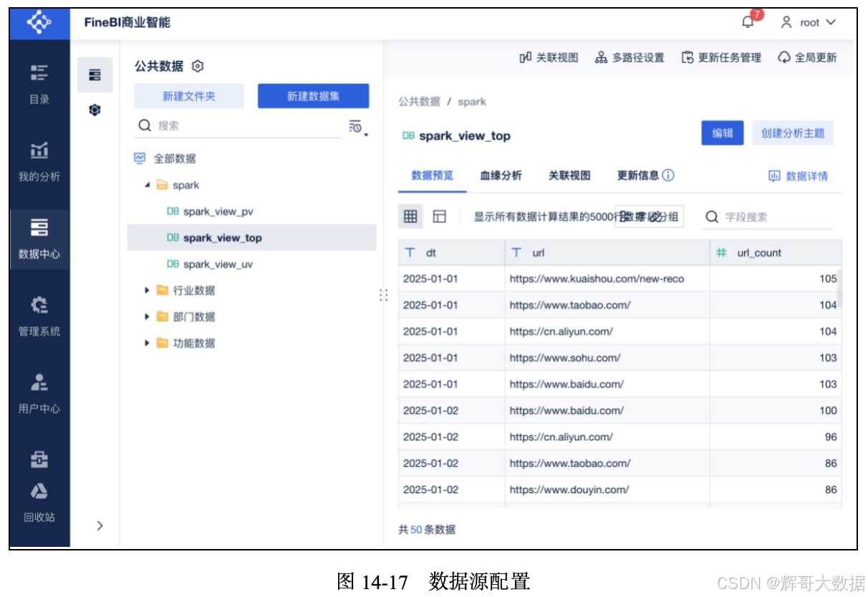Select the data list panel icon
This screenshot has width=868, height=597.
(95, 75)
